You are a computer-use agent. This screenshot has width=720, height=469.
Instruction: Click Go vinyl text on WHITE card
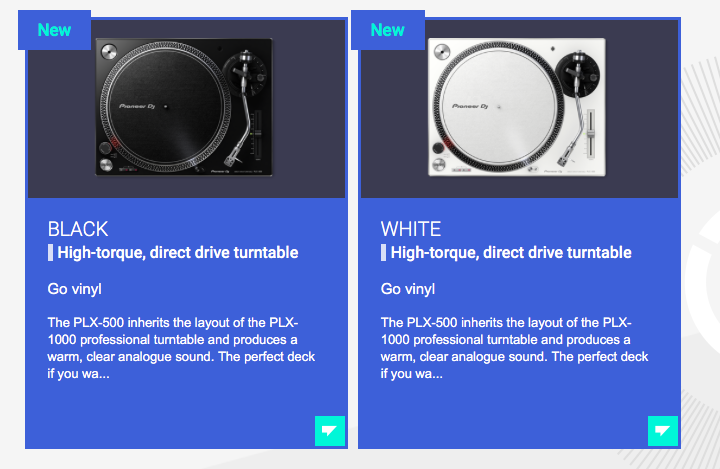(x=407, y=289)
